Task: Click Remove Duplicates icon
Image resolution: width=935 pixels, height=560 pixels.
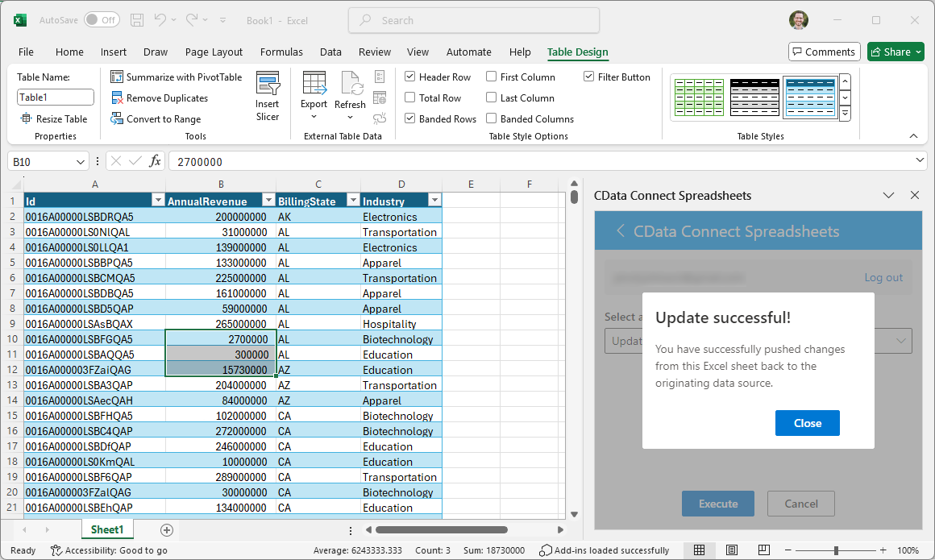Action: click(117, 98)
